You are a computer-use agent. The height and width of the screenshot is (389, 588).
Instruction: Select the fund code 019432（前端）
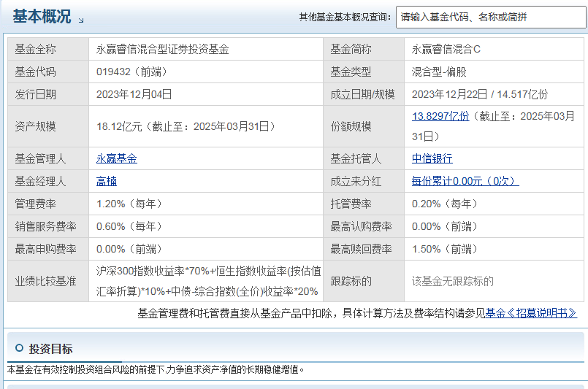point(131,72)
